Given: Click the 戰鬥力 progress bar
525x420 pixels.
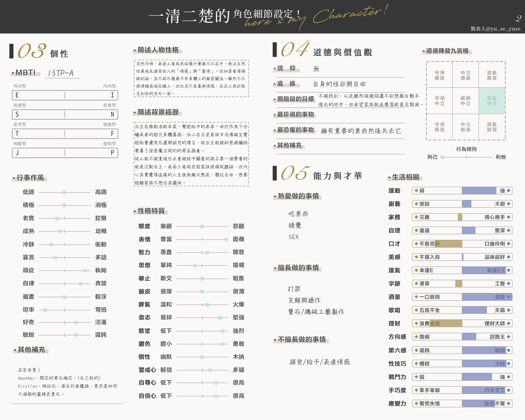Looking at the screenshot, I should click(462, 377).
